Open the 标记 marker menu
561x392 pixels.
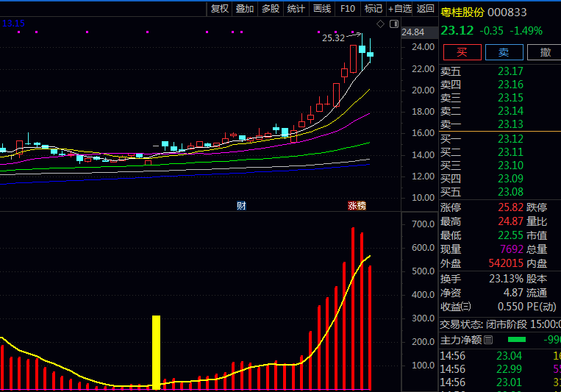pyautogui.click(x=374, y=9)
